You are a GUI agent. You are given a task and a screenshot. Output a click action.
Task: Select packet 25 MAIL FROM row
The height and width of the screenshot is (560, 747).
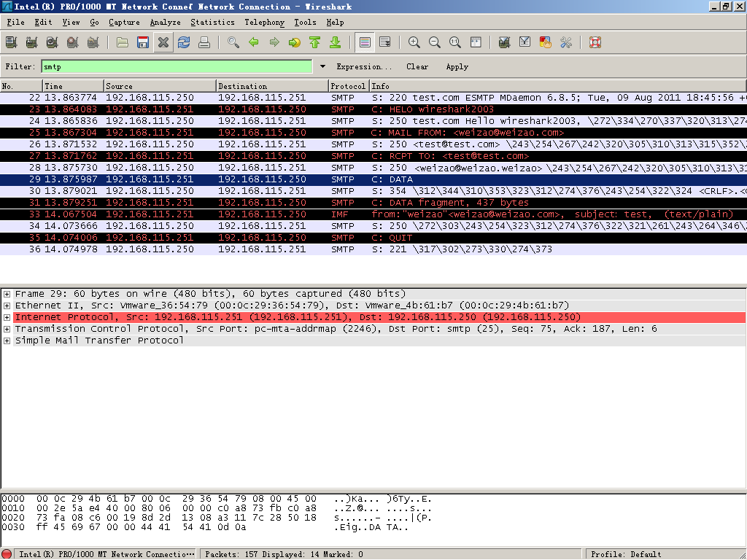(x=373, y=133)
